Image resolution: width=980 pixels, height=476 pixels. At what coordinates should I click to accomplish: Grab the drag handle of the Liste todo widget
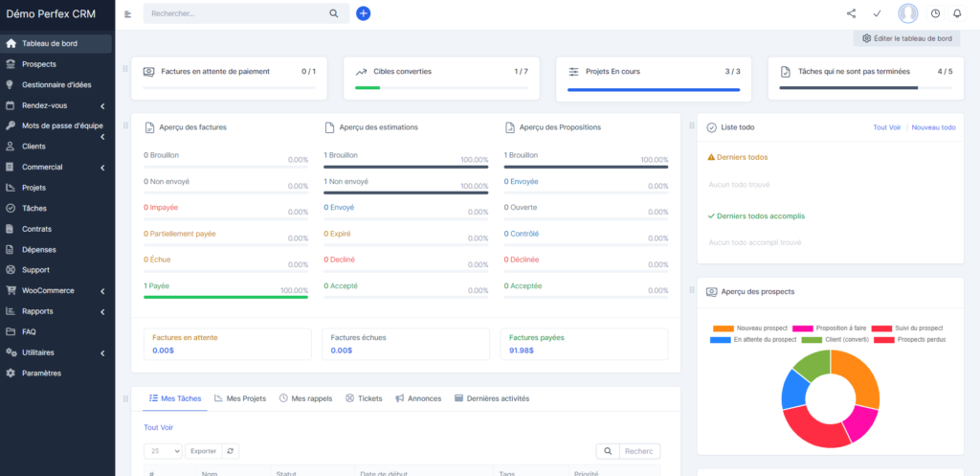pos(691,125)
